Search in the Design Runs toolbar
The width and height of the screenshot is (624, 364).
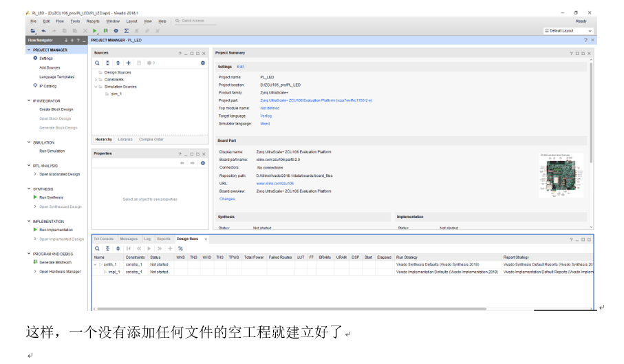click(x=97, y=248)
